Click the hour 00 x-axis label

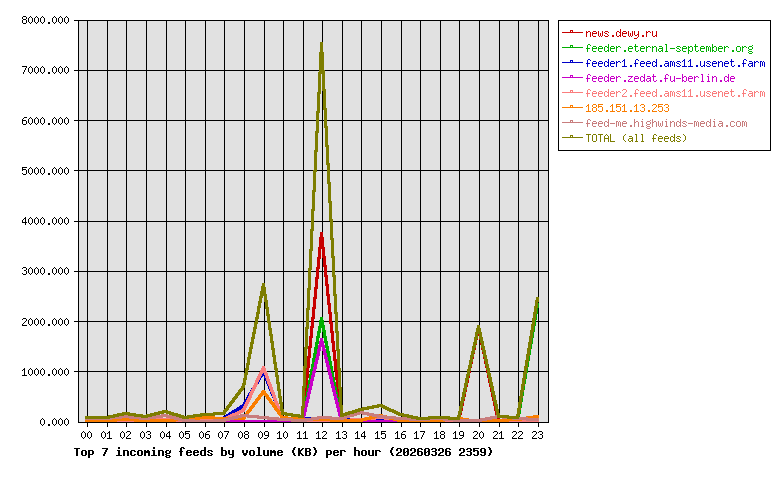coord(87,435)
